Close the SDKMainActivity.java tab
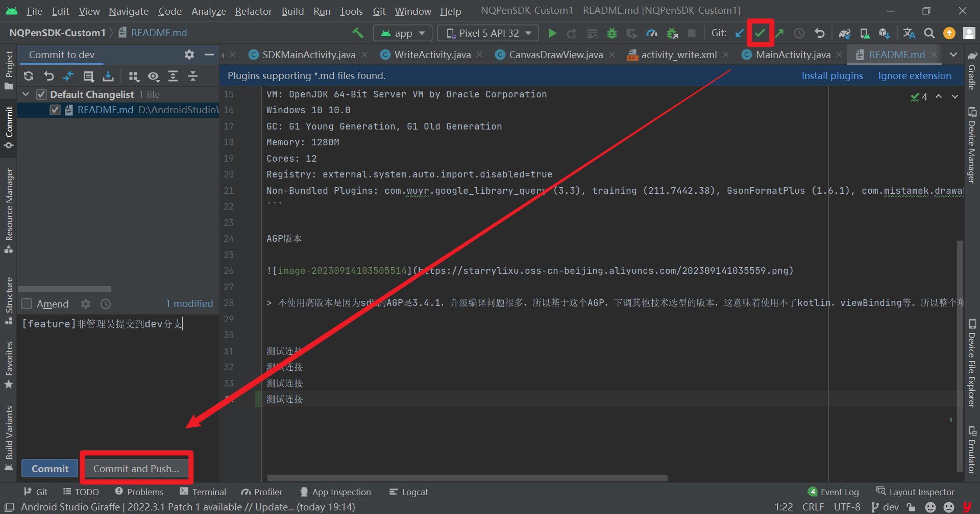980x514 pixels. [x=364, y=55]
